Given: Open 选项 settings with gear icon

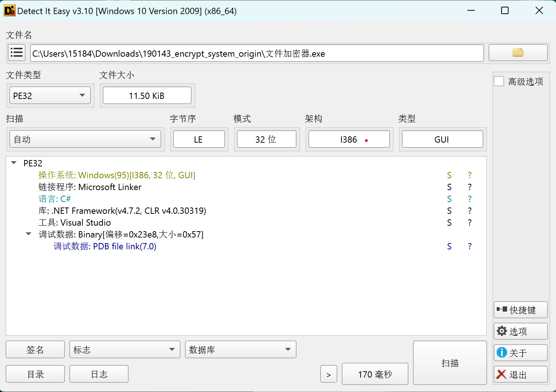Looking at the screenshot, I should [520, 331].
